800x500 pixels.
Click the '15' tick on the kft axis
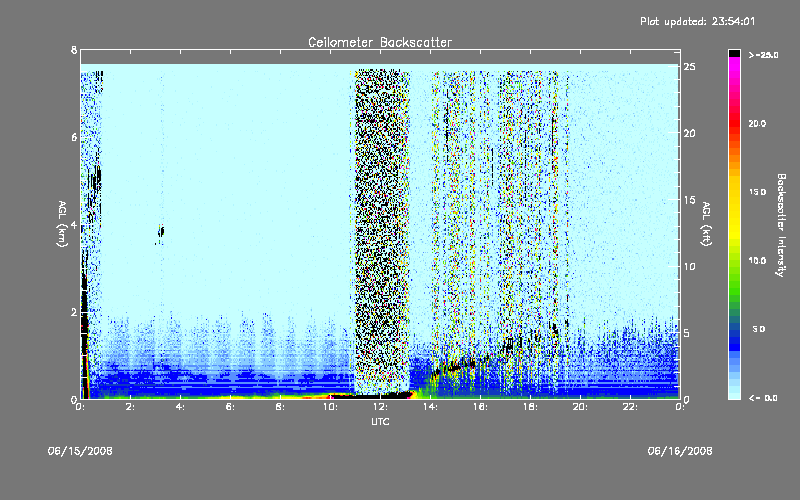[689, 200]
